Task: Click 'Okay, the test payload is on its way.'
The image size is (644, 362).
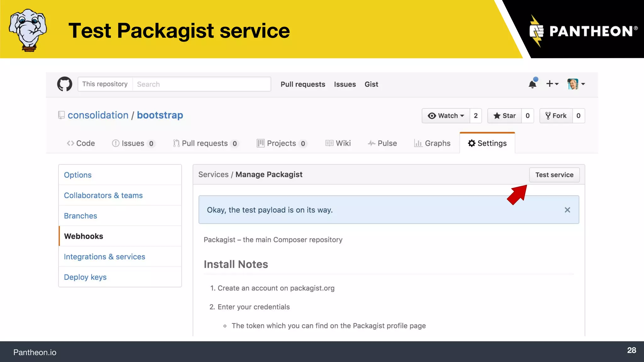Action: pyautogui.click(x=270, y=210)
